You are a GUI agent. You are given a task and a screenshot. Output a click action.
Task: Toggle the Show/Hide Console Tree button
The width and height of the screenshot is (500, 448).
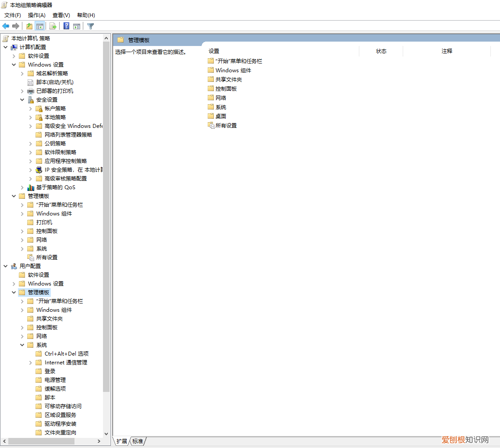coord(40,26)
